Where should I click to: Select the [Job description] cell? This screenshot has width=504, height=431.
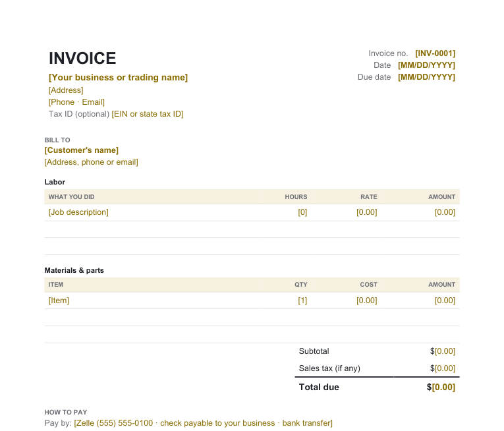click(x=78, y=212)
